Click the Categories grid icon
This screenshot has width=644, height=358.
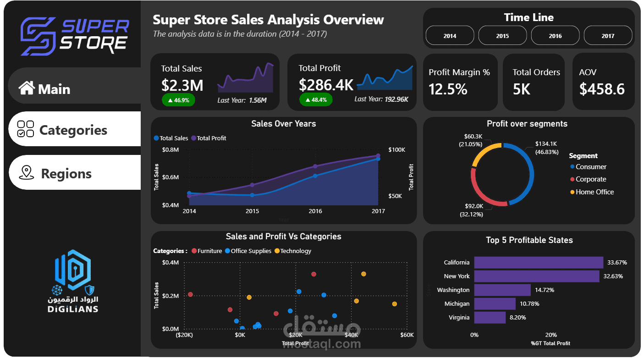[x=26, y=129]
